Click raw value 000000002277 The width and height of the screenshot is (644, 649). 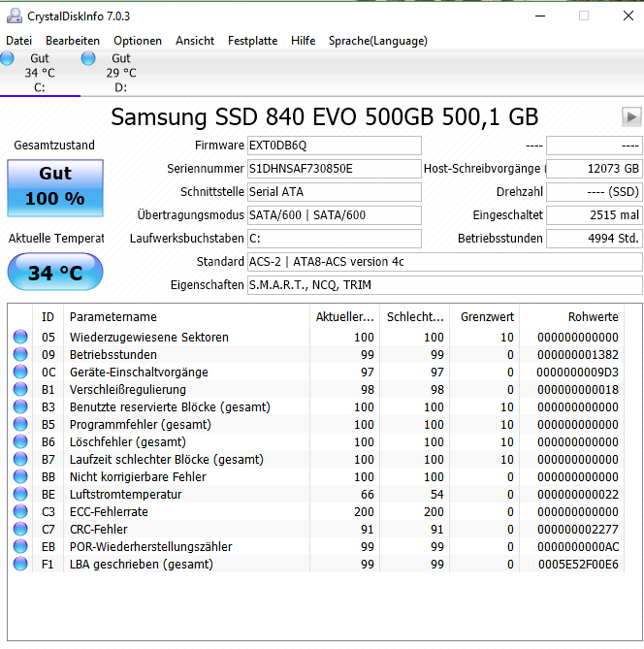pyautogui.click(x=578, y=529)
